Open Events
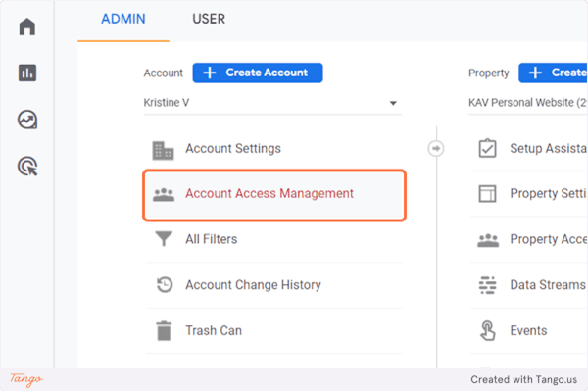This screenshot has height=391, width=588. (x=529, y=330)
